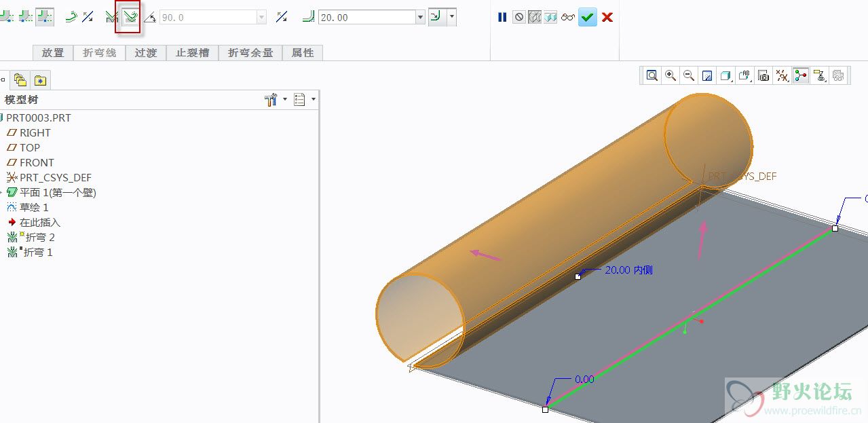Image resolution: width=868 pixels, height=423 pixels.
Task: Toggle the glasses feature preview mode
Action: 568,18
